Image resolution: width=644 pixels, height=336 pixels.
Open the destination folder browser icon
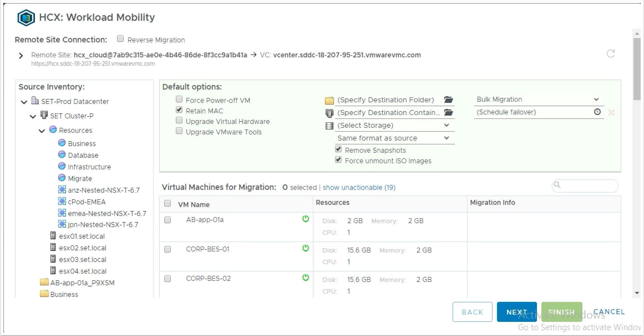point(448,99)
